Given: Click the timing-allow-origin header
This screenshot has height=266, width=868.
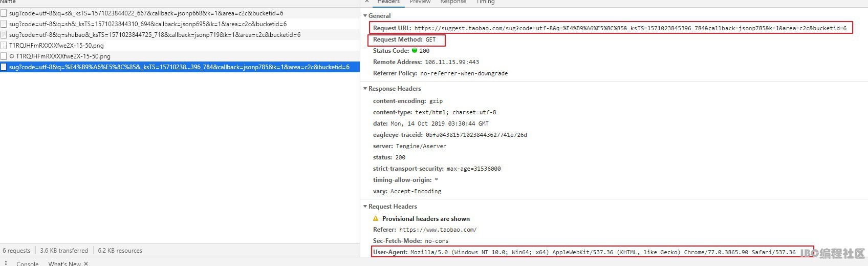Looking at the screenshot, I should click(405, 180).
